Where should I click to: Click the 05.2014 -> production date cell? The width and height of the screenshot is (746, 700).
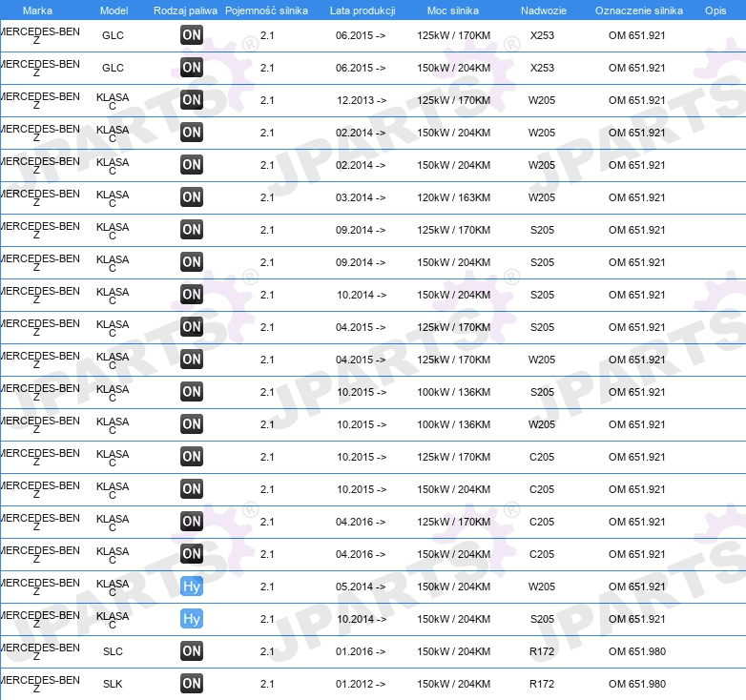[x=361, y=587]
